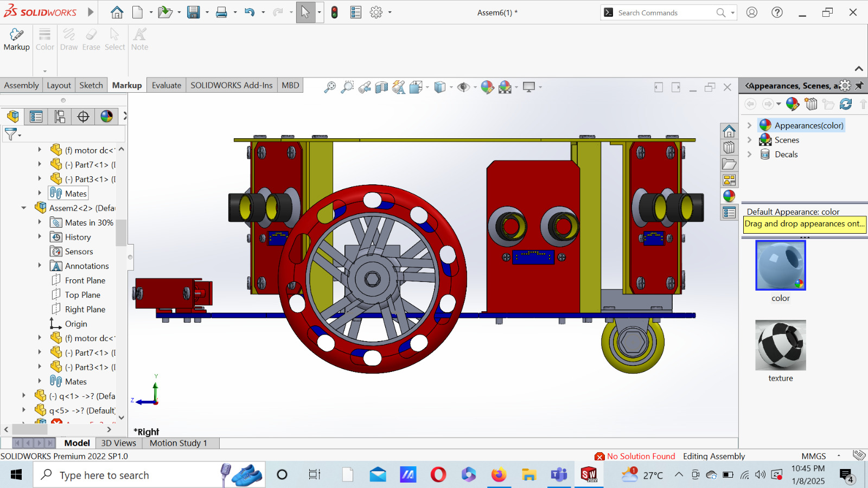
Task: Select the Markup Erase tool
Action: pos(91,38)
